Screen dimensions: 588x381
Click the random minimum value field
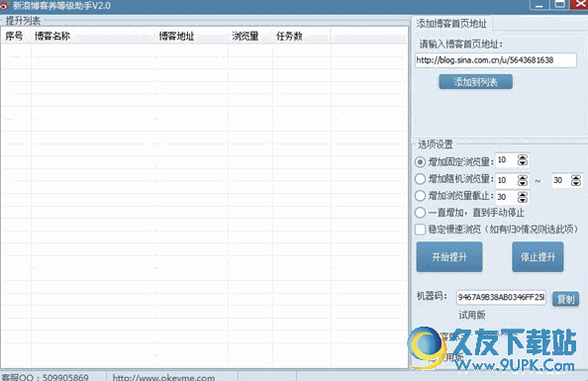506,180
